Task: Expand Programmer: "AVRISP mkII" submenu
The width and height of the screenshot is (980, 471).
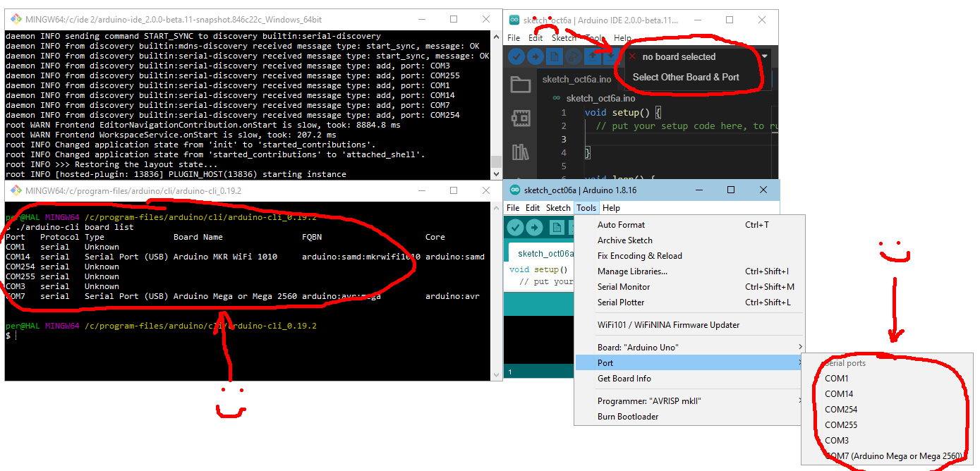Action: pyautogui.click(x=690, y=400)
